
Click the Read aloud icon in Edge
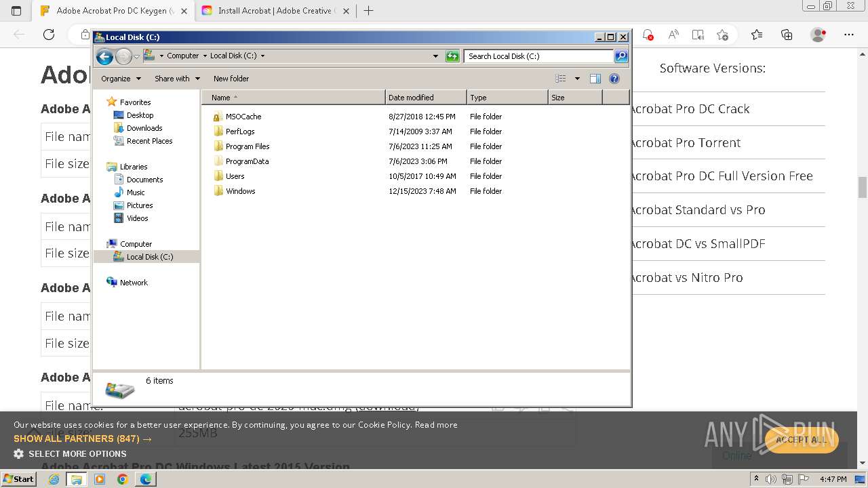coord(673,35)
